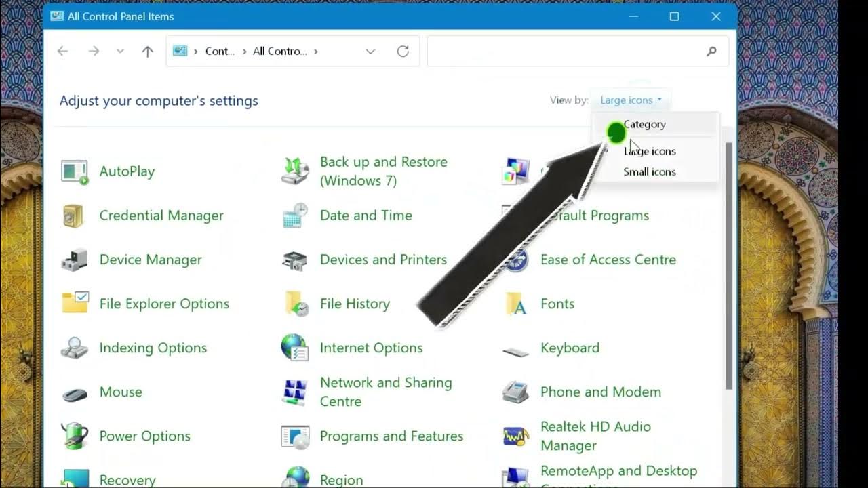Click the Power Options battery icon
Viewport: 868px width, 488px height.
pos(74,436)
